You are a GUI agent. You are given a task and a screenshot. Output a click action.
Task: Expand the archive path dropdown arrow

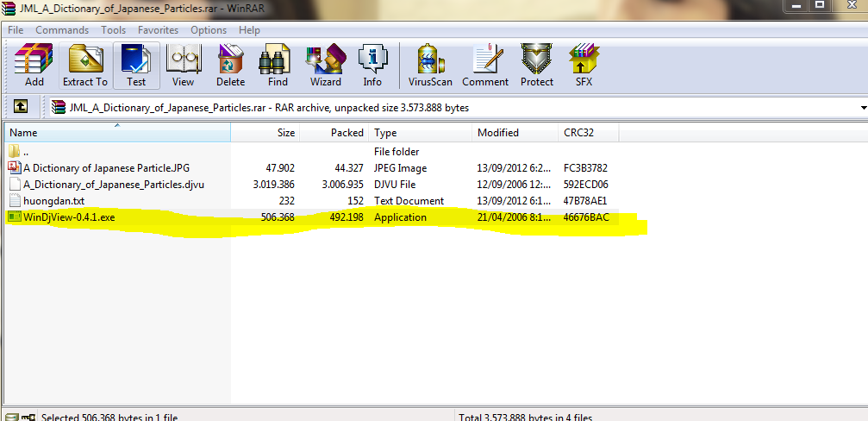(x=864, y=108)
